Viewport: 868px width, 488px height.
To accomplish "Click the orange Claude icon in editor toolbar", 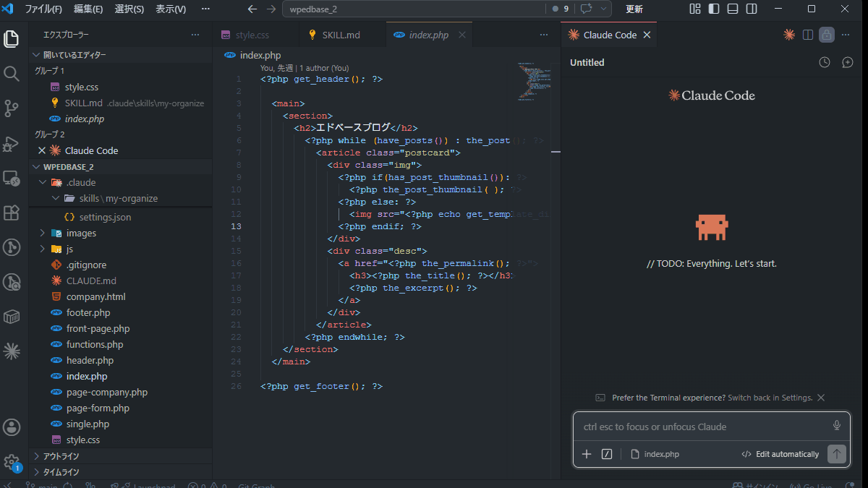I will tap(789, 35).
